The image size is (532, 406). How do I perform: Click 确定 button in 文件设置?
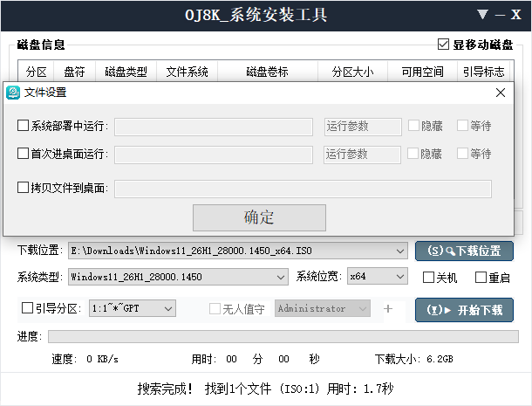tap(259, 217)
